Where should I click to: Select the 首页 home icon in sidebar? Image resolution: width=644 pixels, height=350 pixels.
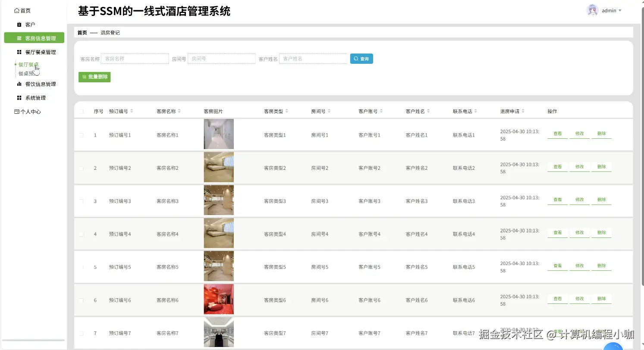pyautogui.click(x=16, y=11)
